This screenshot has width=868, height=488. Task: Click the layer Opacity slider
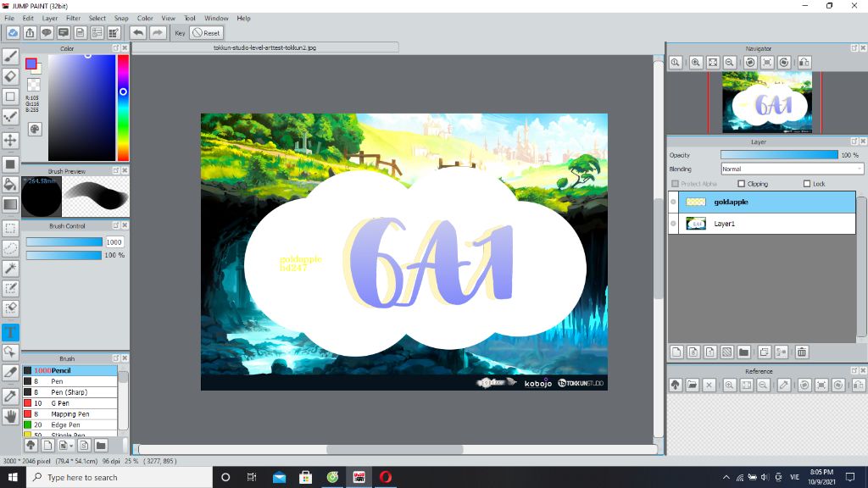[779, 155]
